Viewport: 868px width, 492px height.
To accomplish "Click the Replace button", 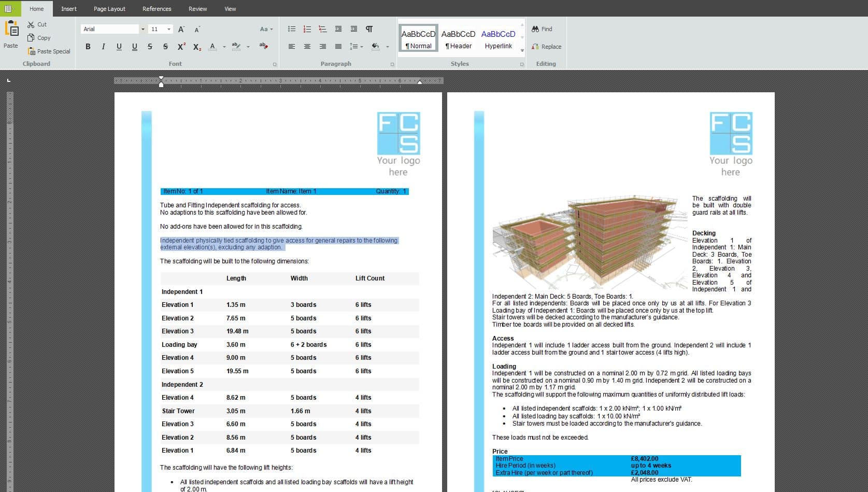I will 547,47.
